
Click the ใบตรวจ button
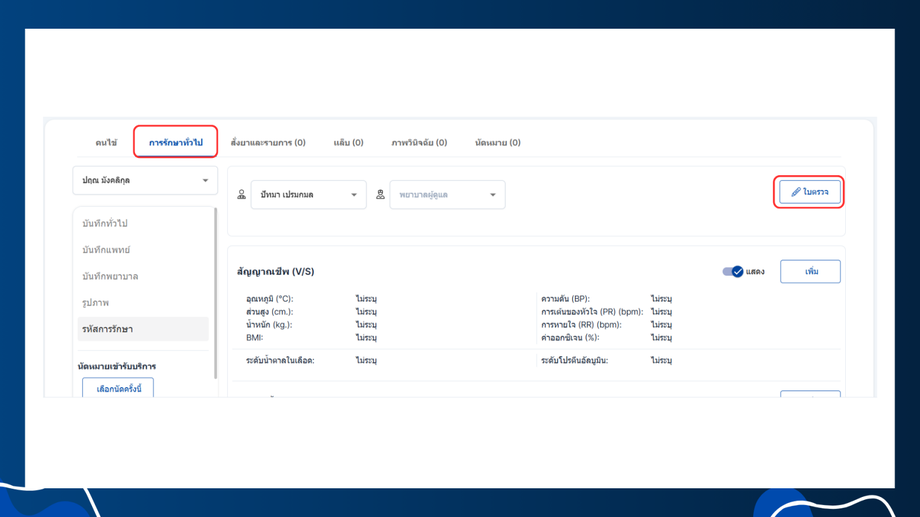click(810, 192)
